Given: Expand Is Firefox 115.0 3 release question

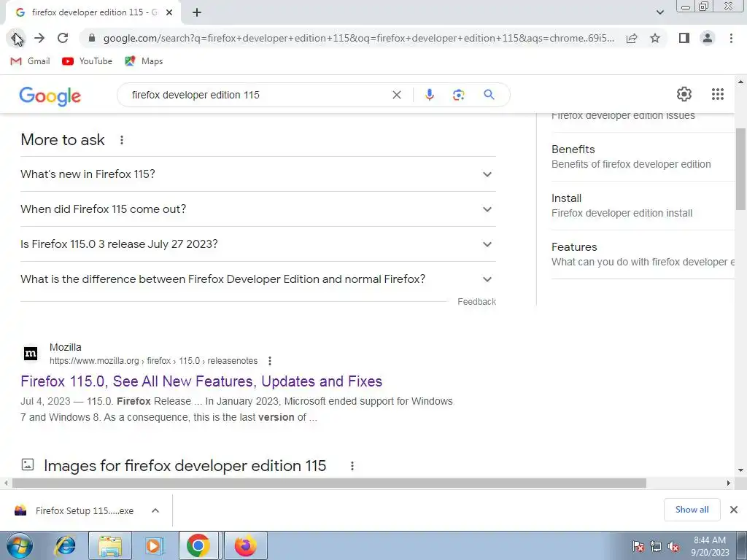Looking at the screenshot, I should tap(258, 244).
